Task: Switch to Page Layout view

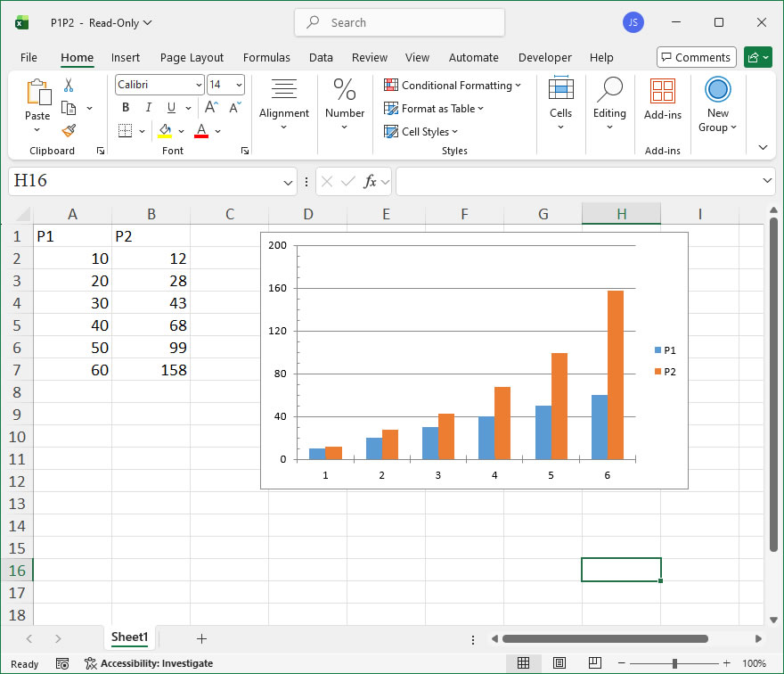Action: point(559,663)
